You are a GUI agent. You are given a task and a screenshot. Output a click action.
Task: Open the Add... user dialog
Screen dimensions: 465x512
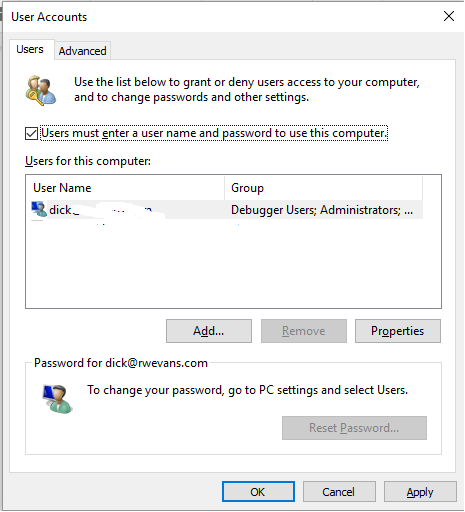click(x=209, y=331)
